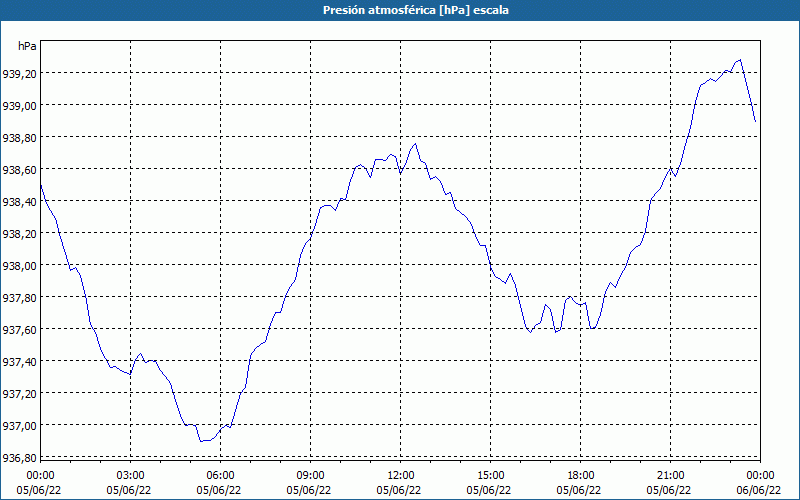Pick the '938,40' axis label
The image size is (800, 500).
coord(19,202)
